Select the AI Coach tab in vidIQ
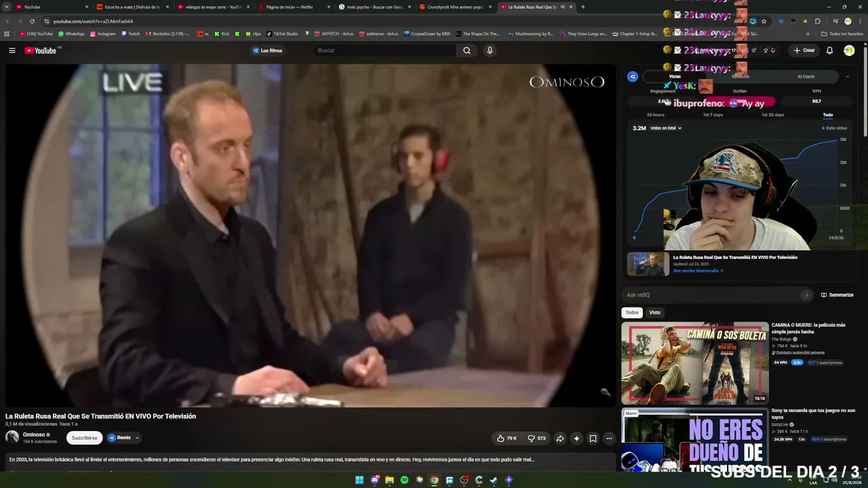Screen dimensions: 868x488 806,77
